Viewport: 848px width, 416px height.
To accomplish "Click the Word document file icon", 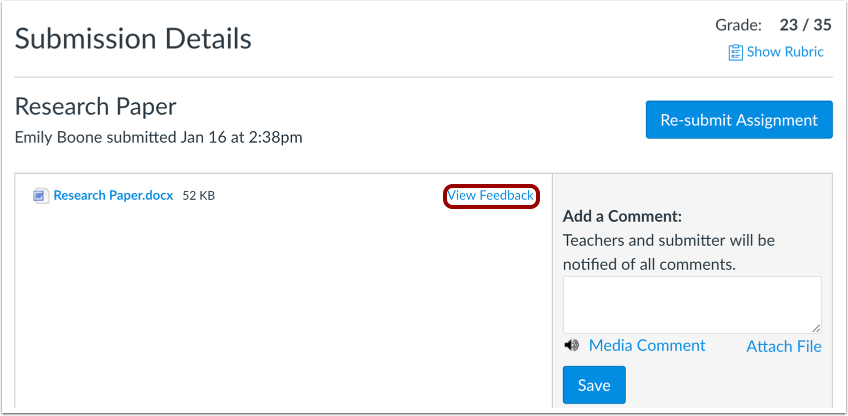I will pos(39,196).
